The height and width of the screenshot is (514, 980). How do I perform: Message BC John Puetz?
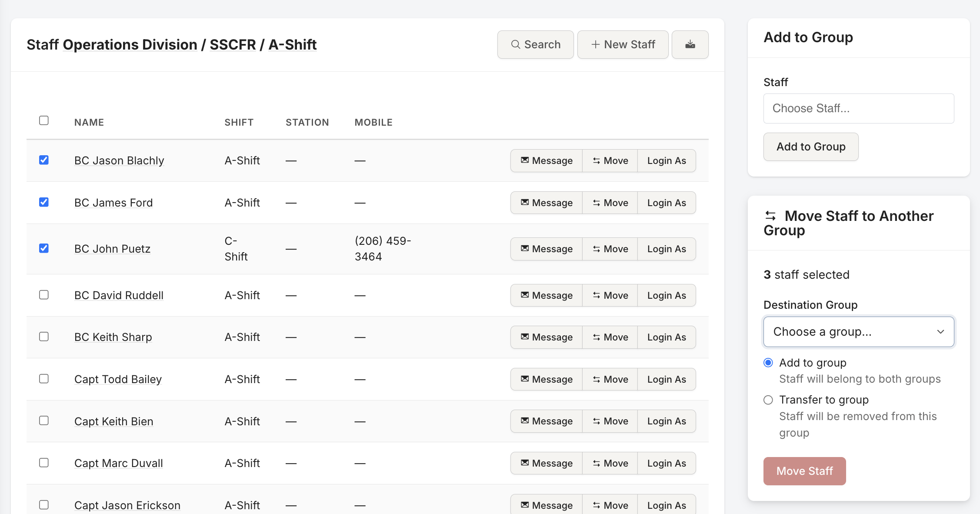pyautogui.click(x=547, y=249)
